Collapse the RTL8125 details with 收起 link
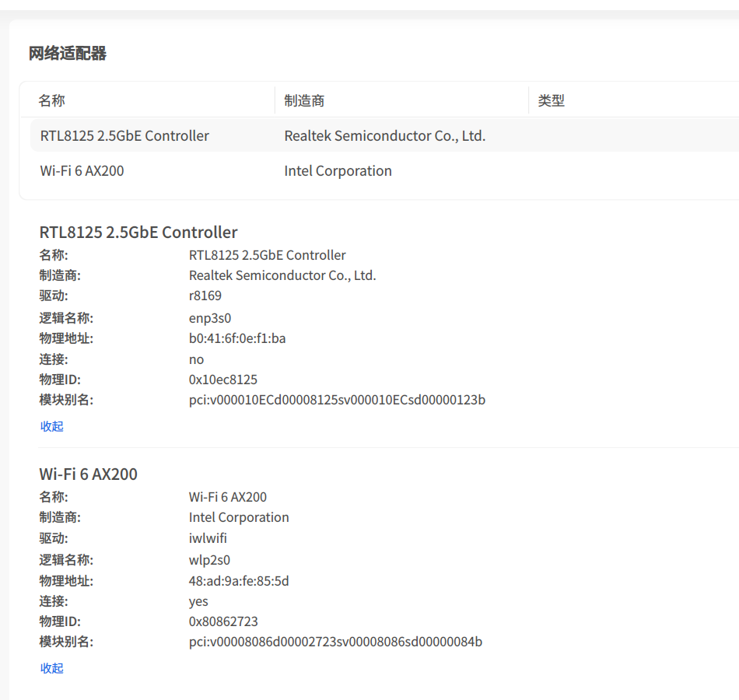 click(x=52, y=426)
